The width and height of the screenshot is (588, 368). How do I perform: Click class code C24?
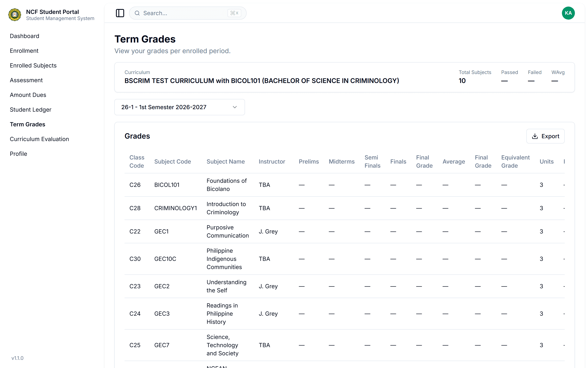tap(135, 314)
